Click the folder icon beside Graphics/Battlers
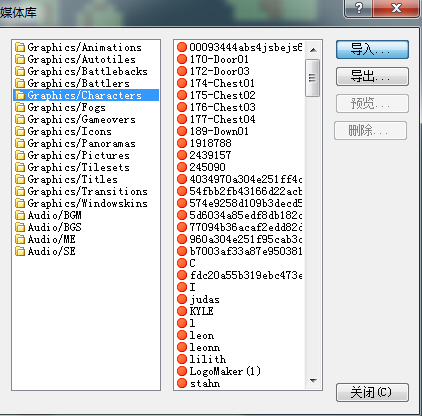The image size is (422, 416). click(x=20, y=83)
